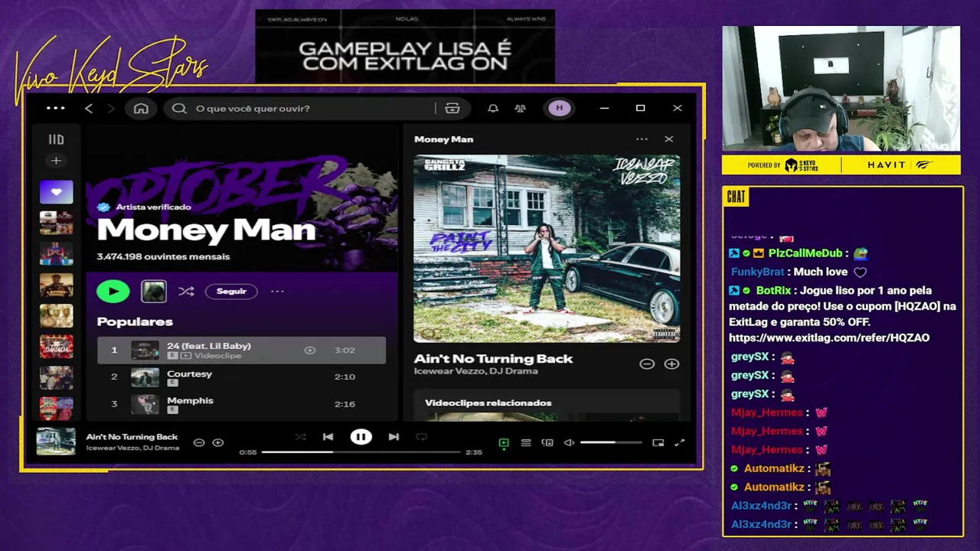Screen dimensions: 980x551
Task: Open the Spotify Home icon
Action: click(x=141, y=109)
